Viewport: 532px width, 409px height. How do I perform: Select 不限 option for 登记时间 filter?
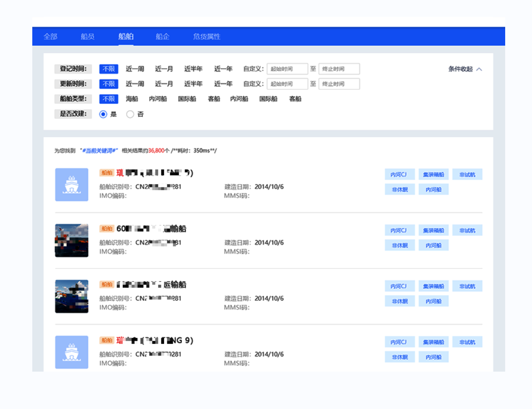click(109, 69)
